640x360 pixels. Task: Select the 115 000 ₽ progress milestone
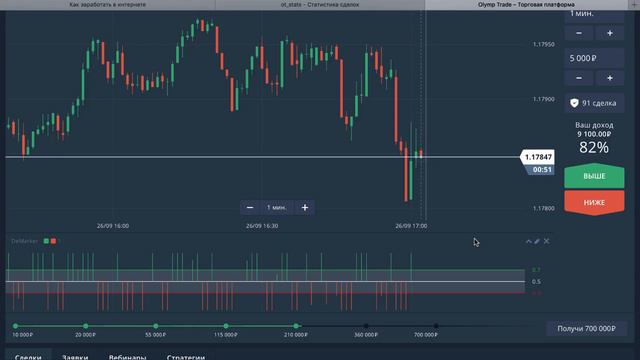click(x=226, y=326)
